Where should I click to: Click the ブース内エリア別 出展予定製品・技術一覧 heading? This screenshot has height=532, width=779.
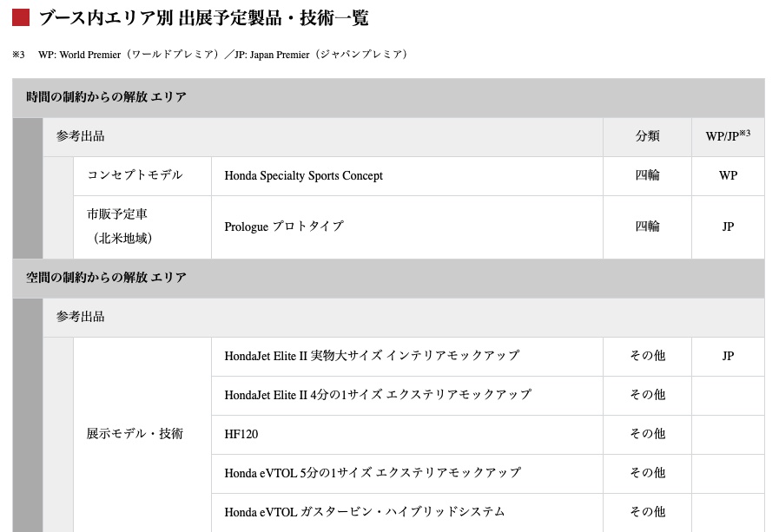point(203,18)
